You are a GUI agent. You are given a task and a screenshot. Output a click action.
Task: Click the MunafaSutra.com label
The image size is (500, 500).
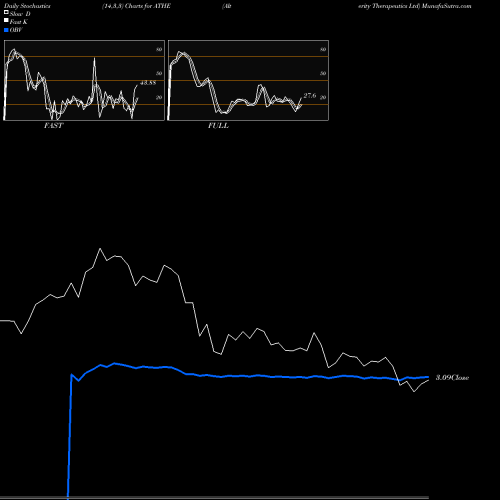point(447,6)
